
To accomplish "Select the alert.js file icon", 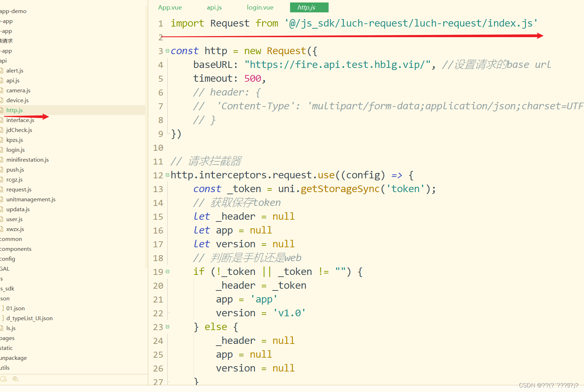I will 3,70.
